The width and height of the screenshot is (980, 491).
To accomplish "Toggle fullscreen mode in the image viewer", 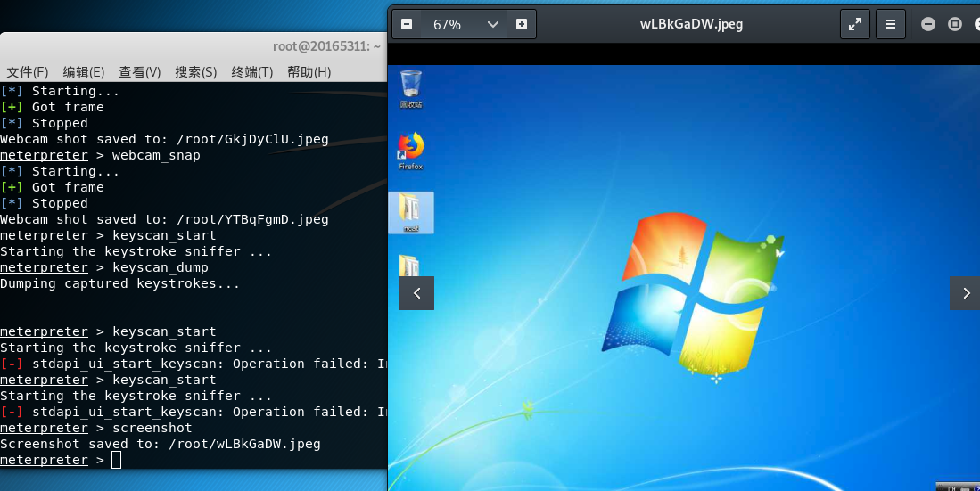I will (854, 24).
